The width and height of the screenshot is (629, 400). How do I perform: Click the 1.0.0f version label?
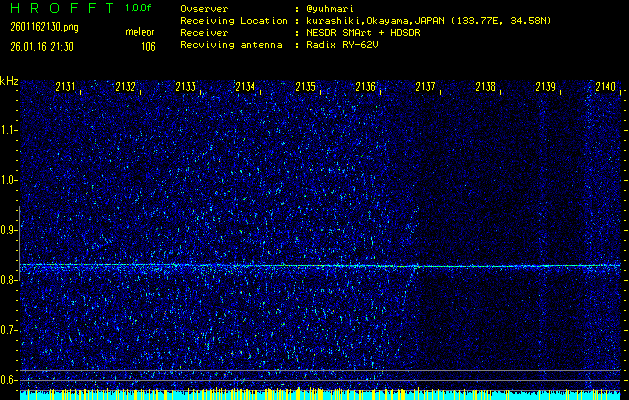click(140, 7)
